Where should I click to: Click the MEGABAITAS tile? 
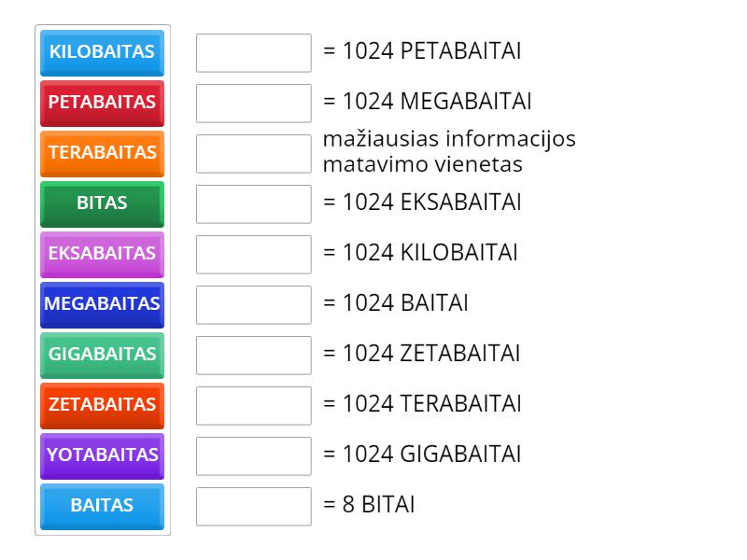[101, 304]
